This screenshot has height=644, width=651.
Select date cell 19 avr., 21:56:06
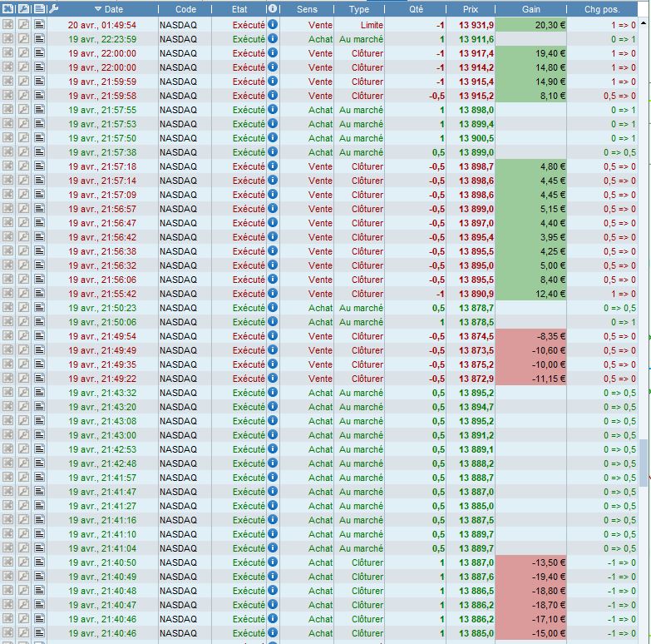[102, 280]
